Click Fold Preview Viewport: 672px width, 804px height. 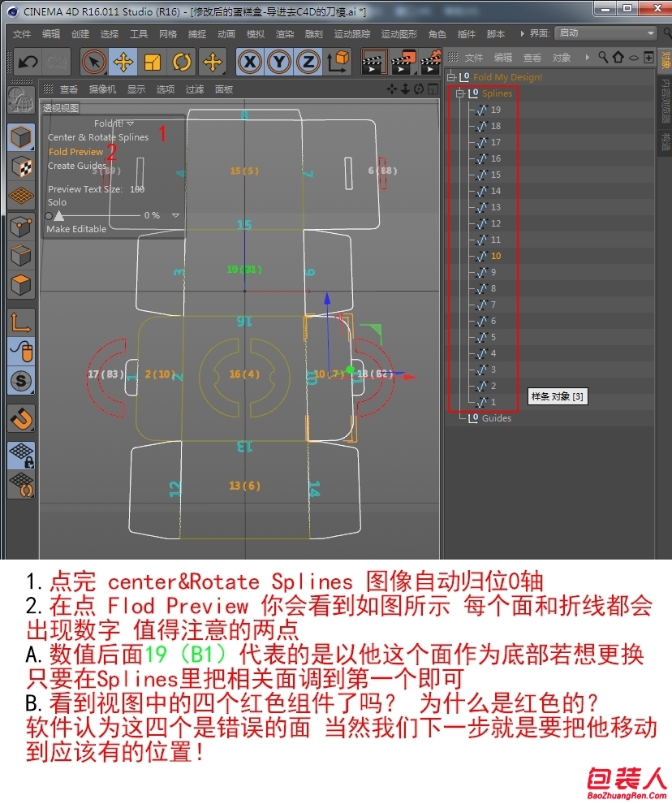click(75, 151)
